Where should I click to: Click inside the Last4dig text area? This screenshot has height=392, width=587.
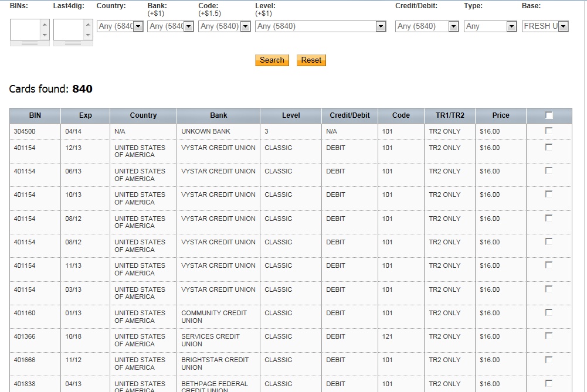(69, 29)
